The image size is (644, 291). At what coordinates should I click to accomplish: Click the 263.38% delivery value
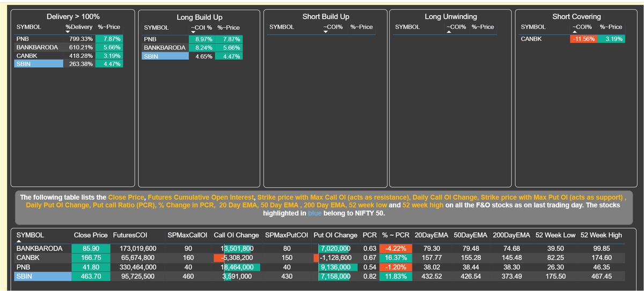81,64
